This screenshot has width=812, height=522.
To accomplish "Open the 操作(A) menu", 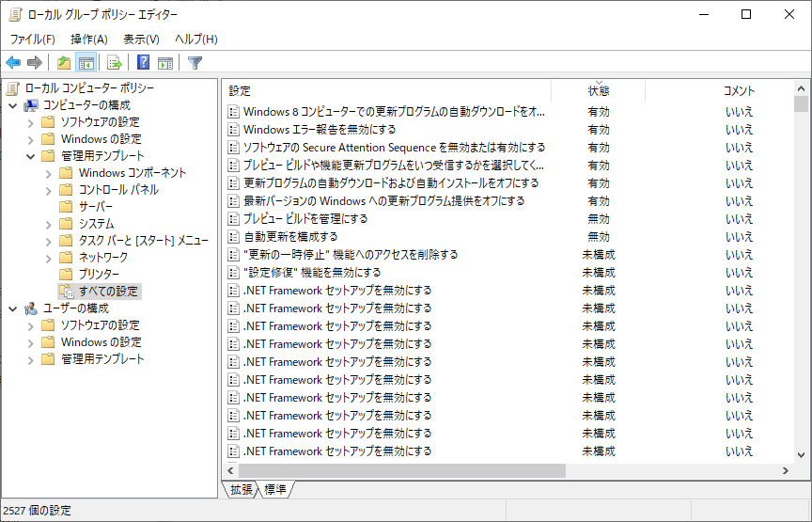I will [x=89, y=40].
